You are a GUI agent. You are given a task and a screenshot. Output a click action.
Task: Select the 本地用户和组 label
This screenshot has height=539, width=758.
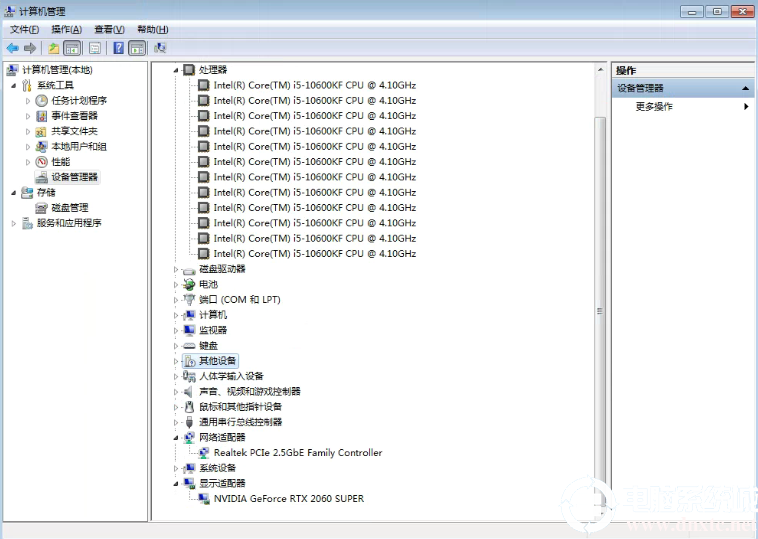(x=79, y=146)
